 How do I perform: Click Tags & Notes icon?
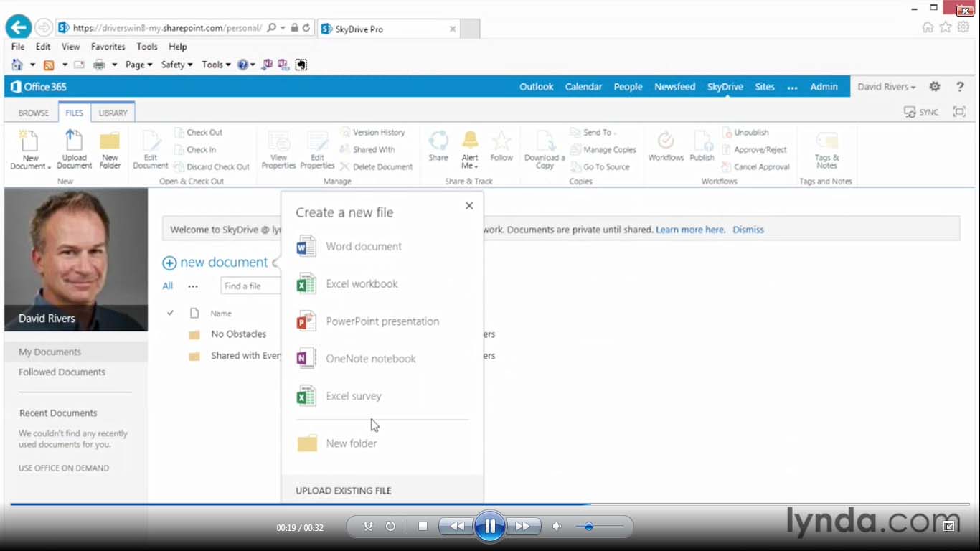point(826,150)
